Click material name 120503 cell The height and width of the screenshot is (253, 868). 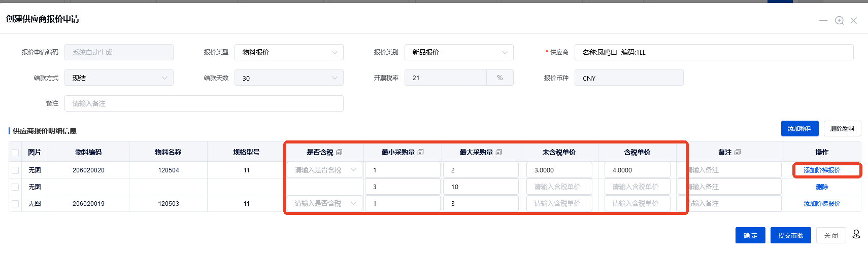[x=169, y=204]
